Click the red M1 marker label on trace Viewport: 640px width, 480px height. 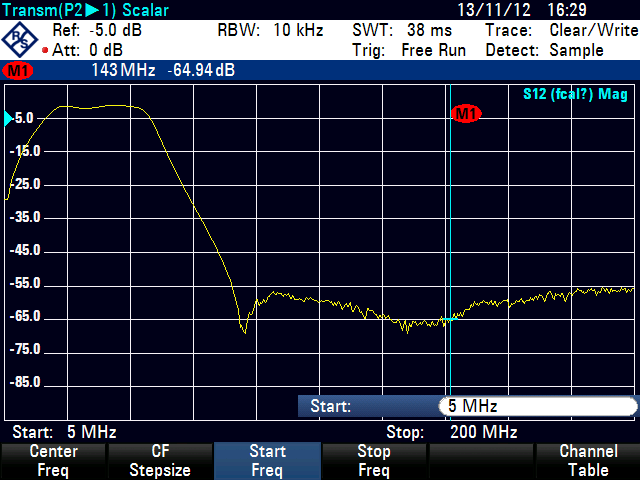point(466,113)
